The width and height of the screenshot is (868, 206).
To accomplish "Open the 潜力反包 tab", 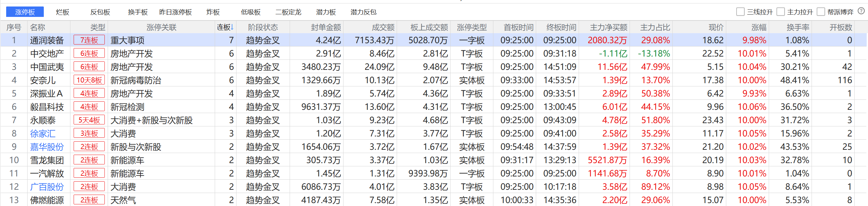I will [364, 12].
